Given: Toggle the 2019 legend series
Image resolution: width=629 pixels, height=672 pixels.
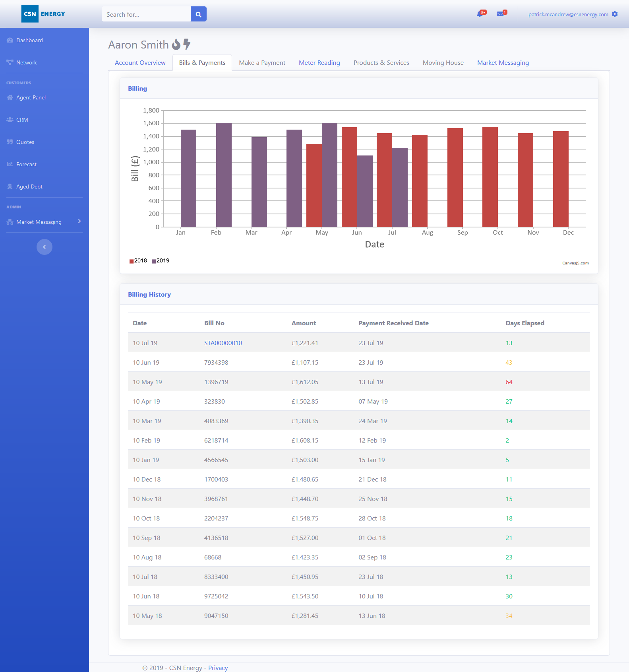Looking at the screenshot, I should (161, 261).
